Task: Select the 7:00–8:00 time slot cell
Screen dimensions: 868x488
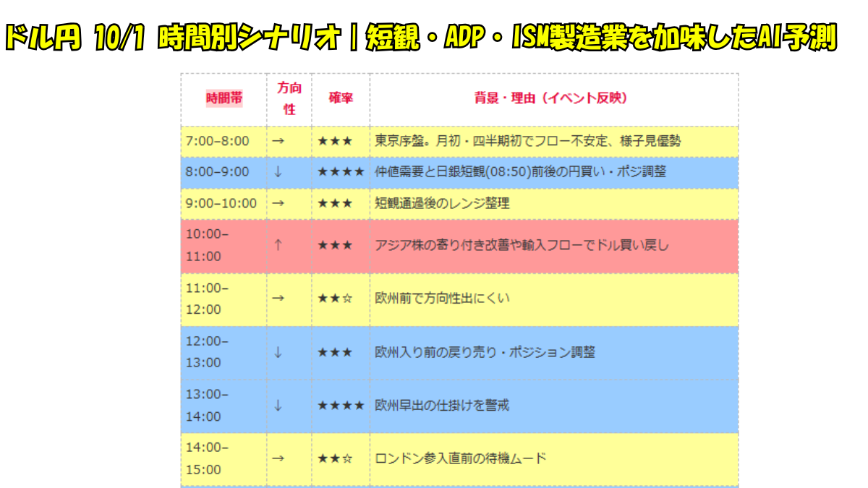Action: click(x=218, y=141)
